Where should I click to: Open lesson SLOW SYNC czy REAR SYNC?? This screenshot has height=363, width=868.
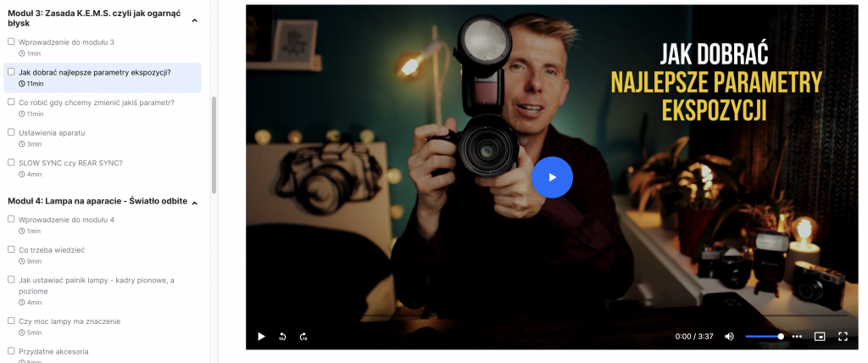(70, 163)
